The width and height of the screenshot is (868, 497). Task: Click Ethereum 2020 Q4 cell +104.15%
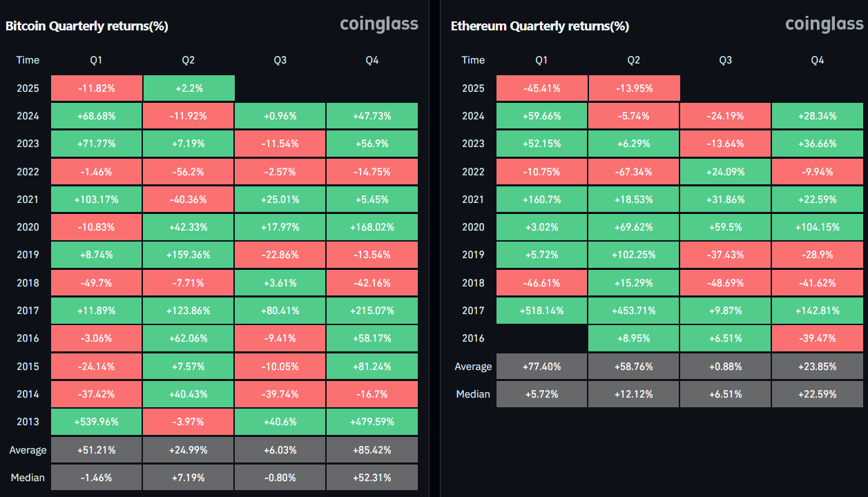tap(818, 227)
